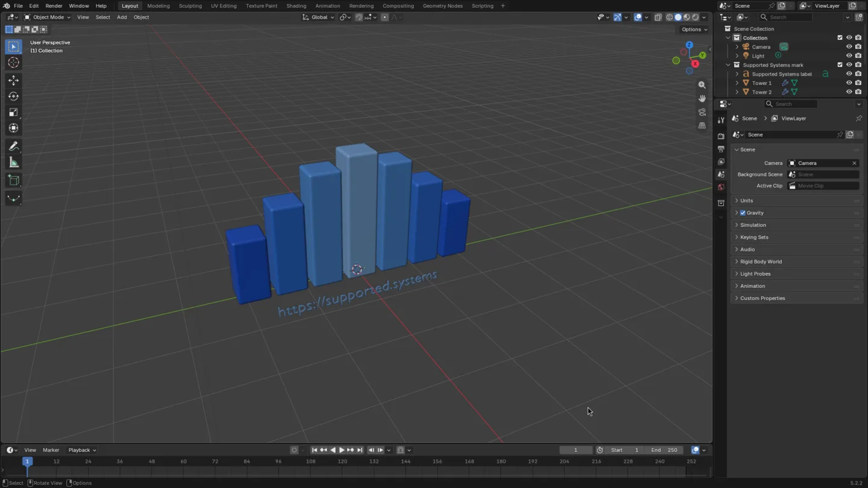Hide Tower 1 using its eye icon
Image resolution: width=868 pixels, height=488 pixels.
click(x=849, y=83)
